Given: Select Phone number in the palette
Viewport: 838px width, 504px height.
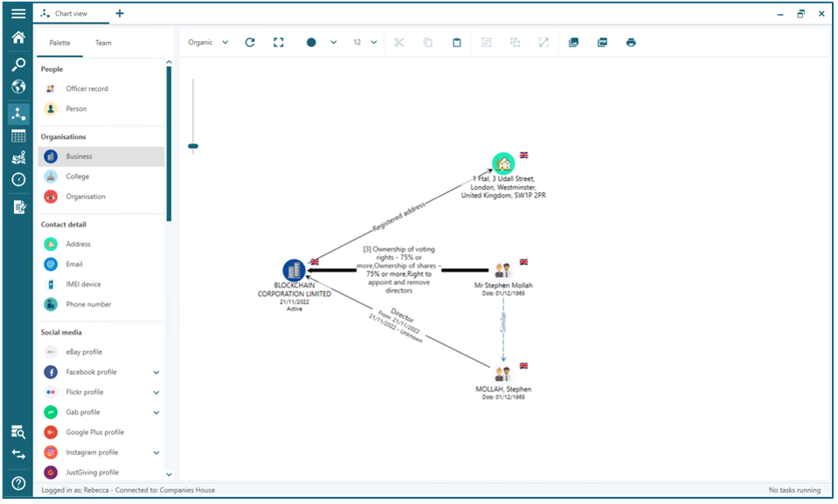Looking at the screenshot, I should coord(101,305).
